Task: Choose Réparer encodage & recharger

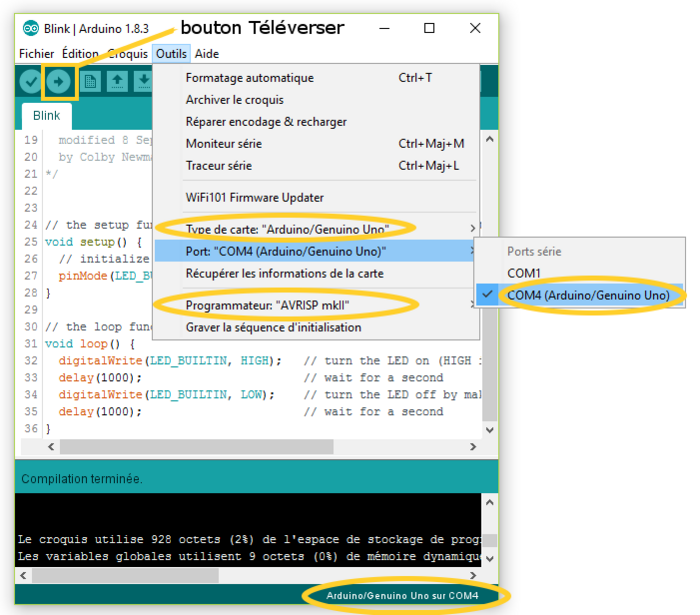Action: [316, 122]
